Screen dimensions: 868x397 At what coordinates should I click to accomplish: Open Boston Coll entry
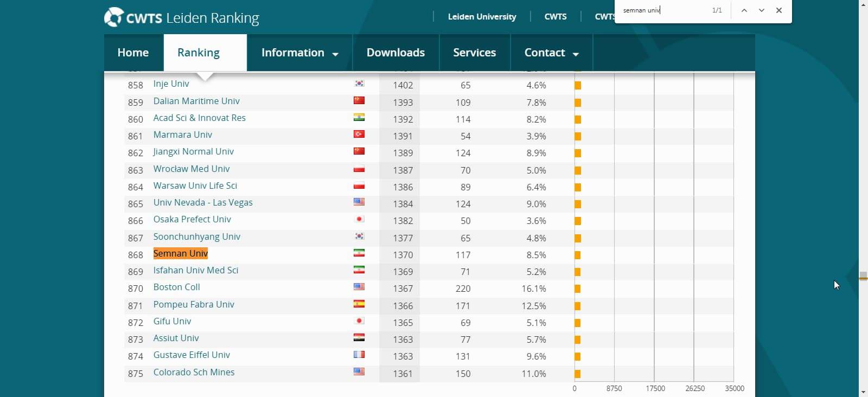coord(177,287)
